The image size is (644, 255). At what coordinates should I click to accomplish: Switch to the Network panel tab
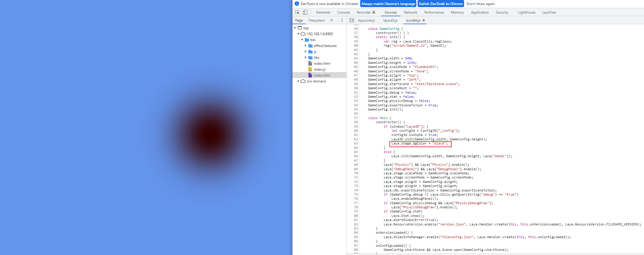[410, 12]
